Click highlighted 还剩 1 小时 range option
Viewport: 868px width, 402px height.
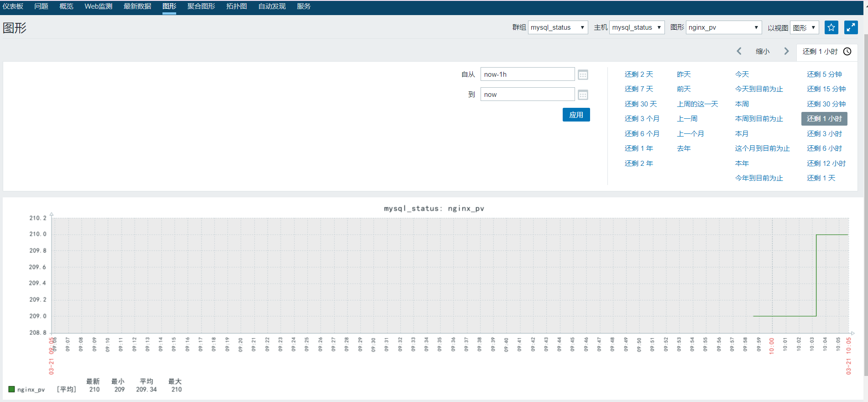pos(824,119)
